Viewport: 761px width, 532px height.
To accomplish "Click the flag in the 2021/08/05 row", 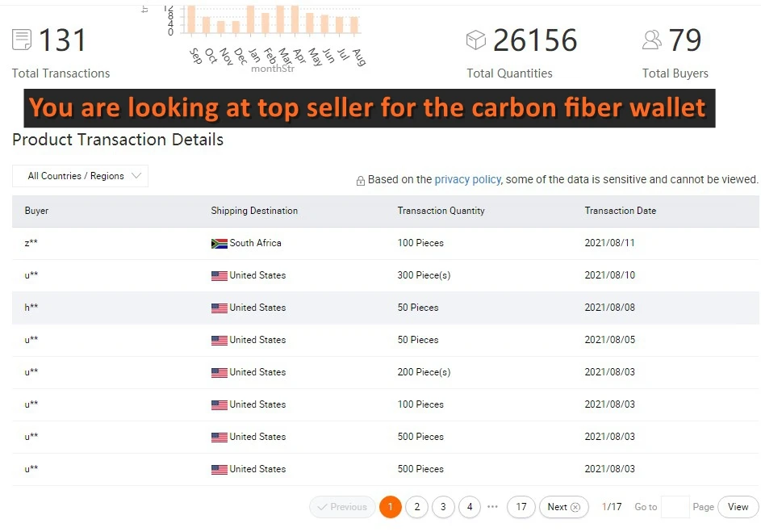I will [x=219, y=340].
